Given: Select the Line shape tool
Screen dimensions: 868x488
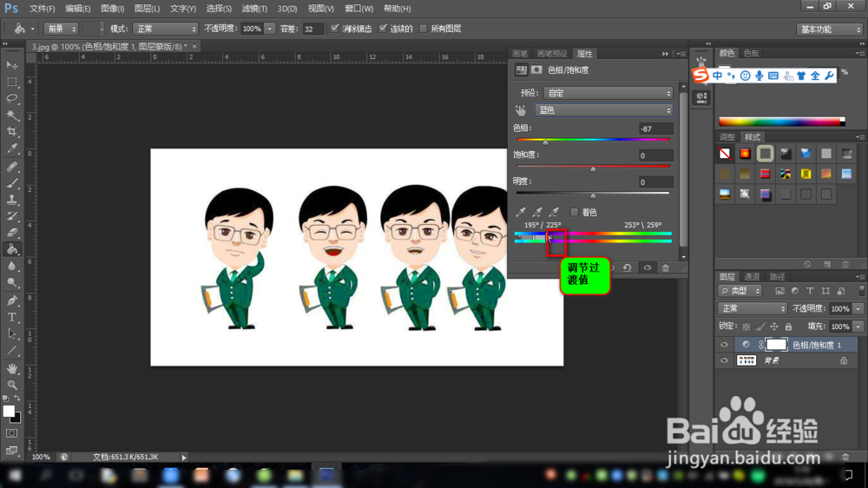Looking at the screenshot, I should point(11,351).
